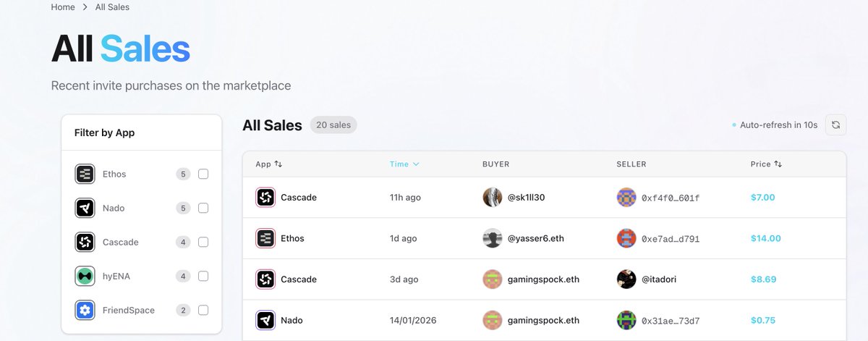The image size is (868, 341).
Task: Tick the hyENA filter checkbox
Action: pyautogui.click(x=203, y=276)
